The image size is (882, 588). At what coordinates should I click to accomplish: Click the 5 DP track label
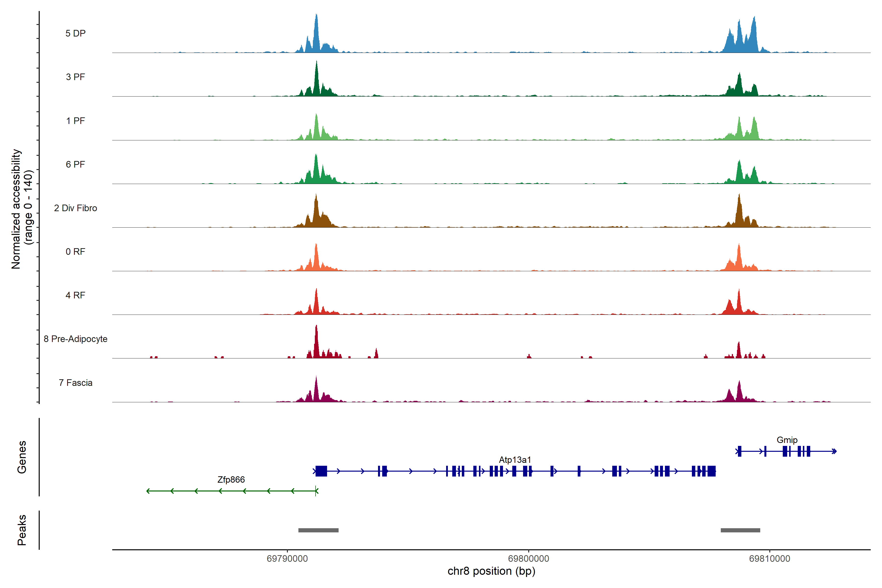(75, 33)
